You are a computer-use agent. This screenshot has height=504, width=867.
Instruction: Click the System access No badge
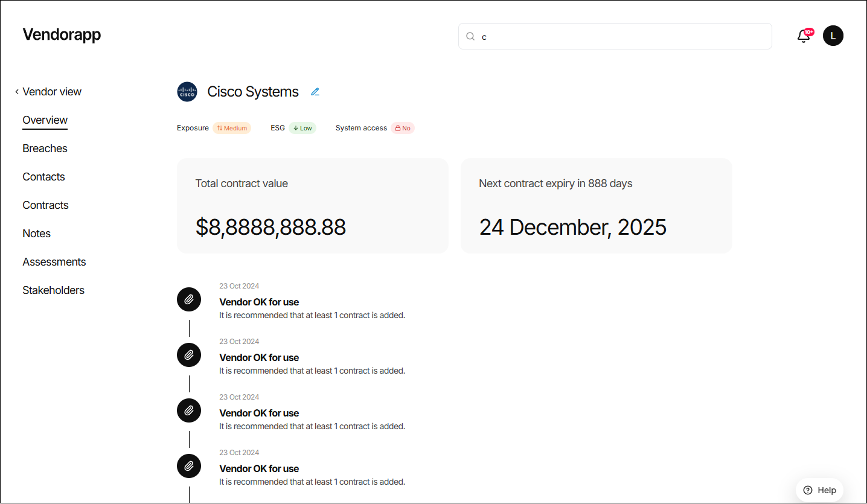click(403, 128)
